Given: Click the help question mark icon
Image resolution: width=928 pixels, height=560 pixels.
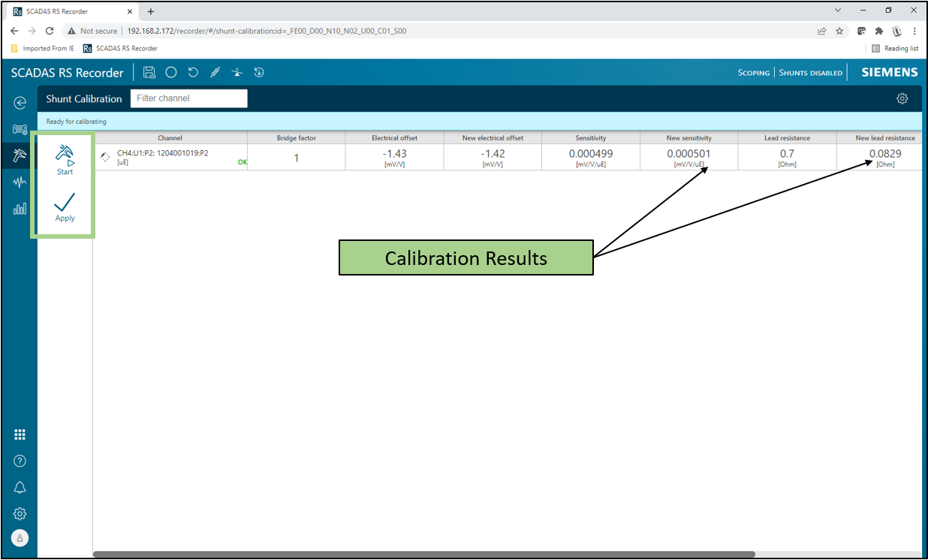Looking at the screenshot, I should click(20, 461).
